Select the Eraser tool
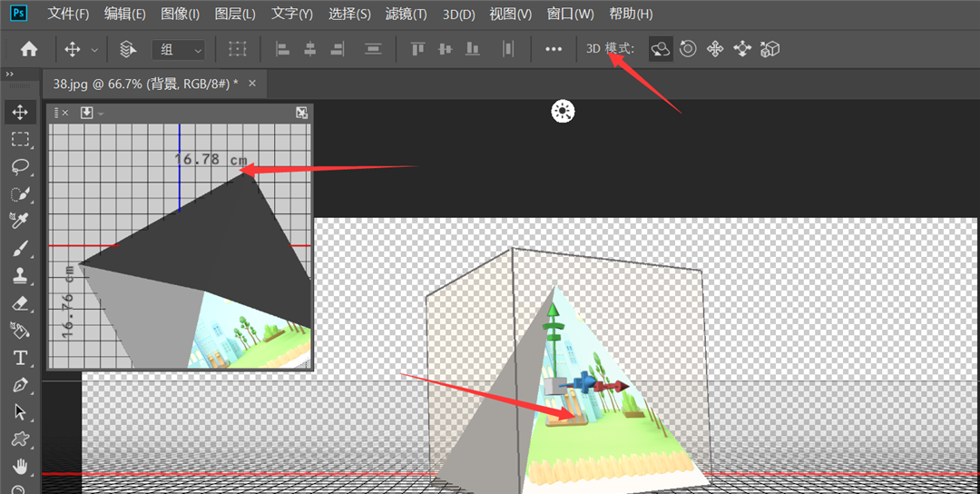 [20, 303]
